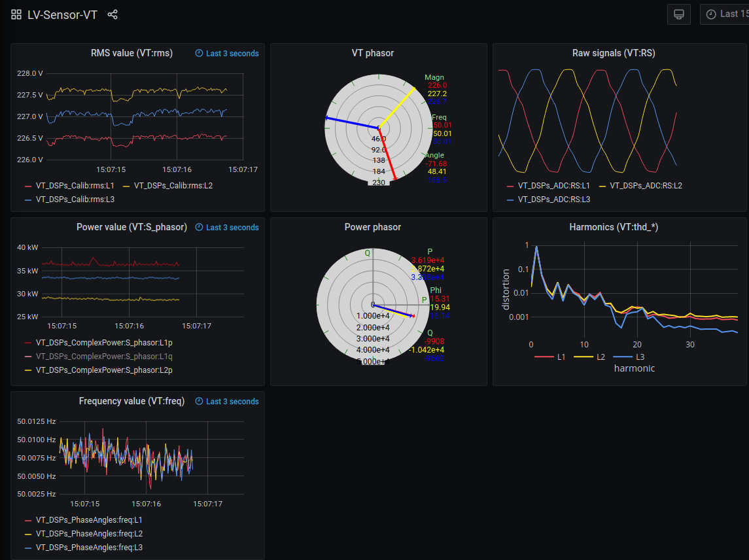Click the share dashboard icon
Image resolution: width=749 pixels, height=560 pixels.
click(x=113, y=14)
